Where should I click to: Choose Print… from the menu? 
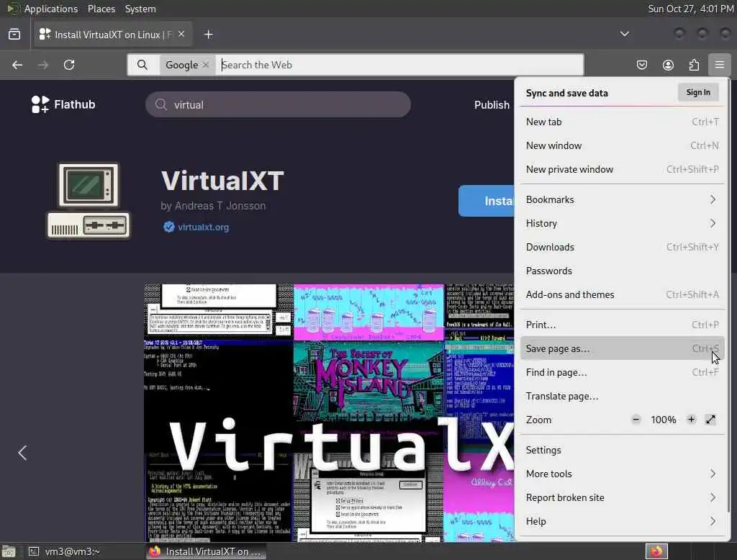(x=623, y=325)
